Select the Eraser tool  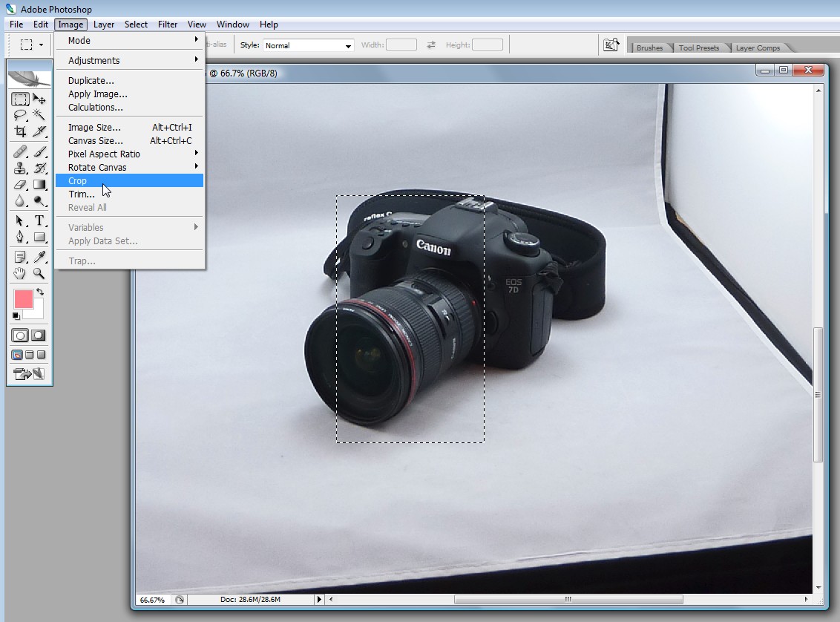[x=20, y=185]
